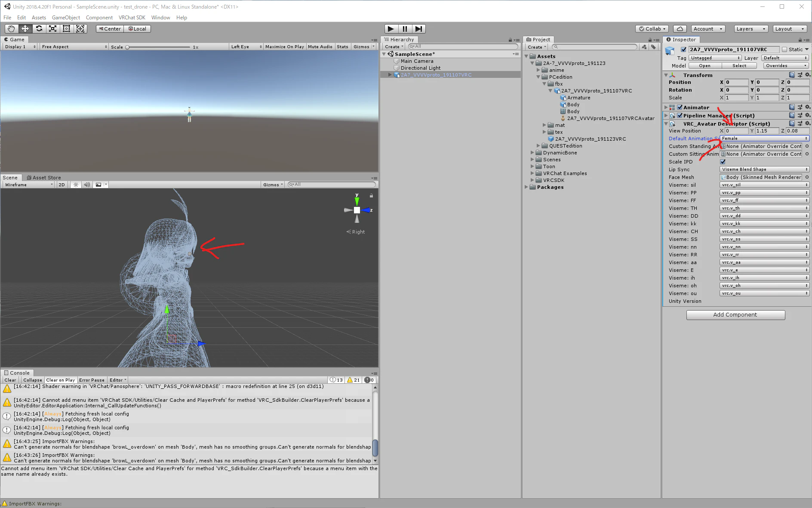Image resolution: width=812 pixels, height=508 pixels.
Task: Open Animator component help icon
Action: 792,107
